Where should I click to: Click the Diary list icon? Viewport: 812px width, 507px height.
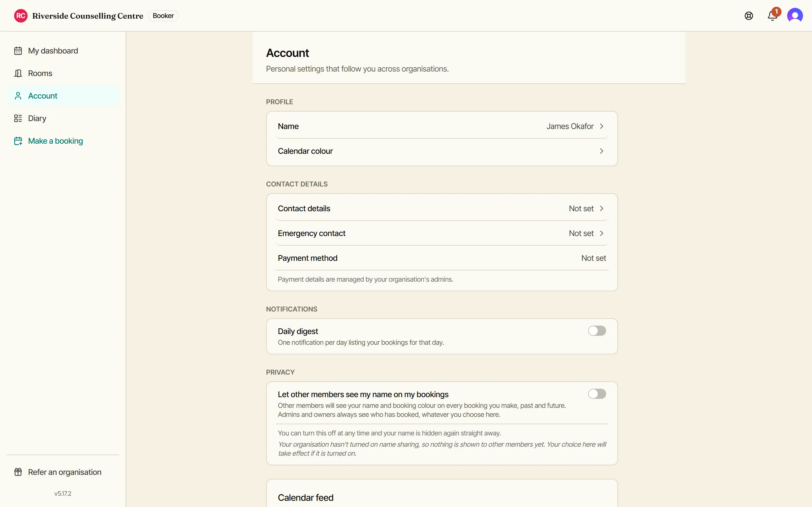click(18, 118)
